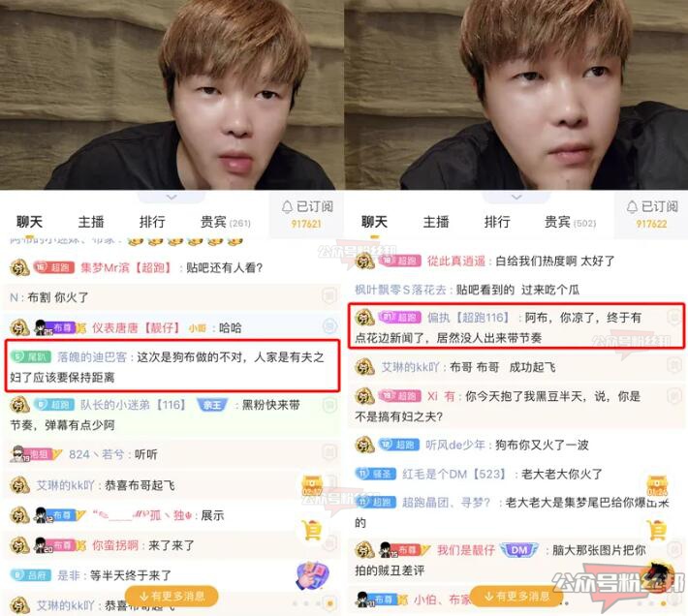
Task: Open the 排行 tab in right panel
Action: [x=497, y=222]
